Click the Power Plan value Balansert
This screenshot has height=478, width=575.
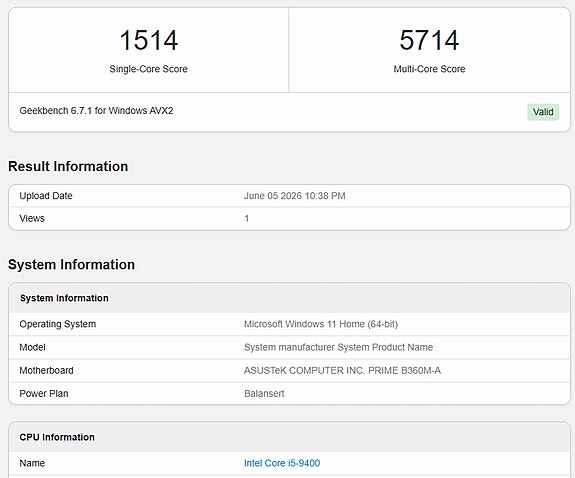point(264,394)
